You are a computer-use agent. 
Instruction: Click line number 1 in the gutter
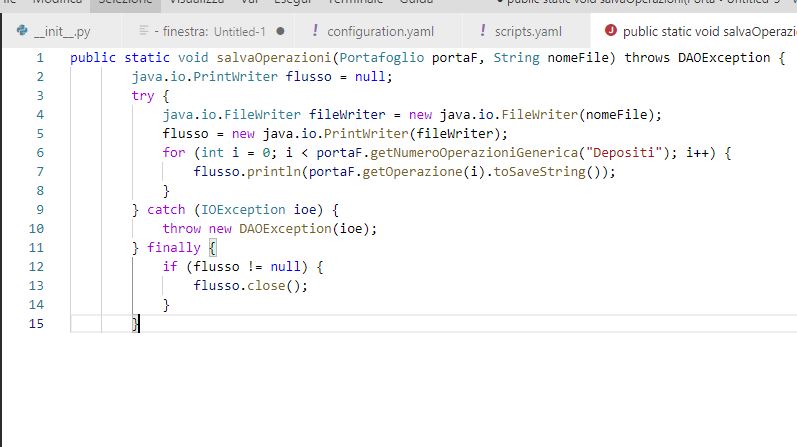(x=40, y=57)
